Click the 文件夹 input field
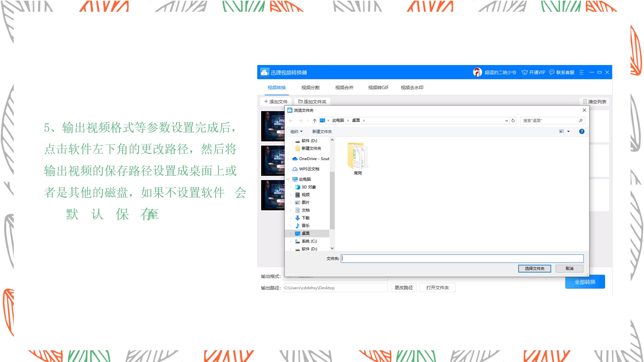The image size is (644, 362). point(461,258)
